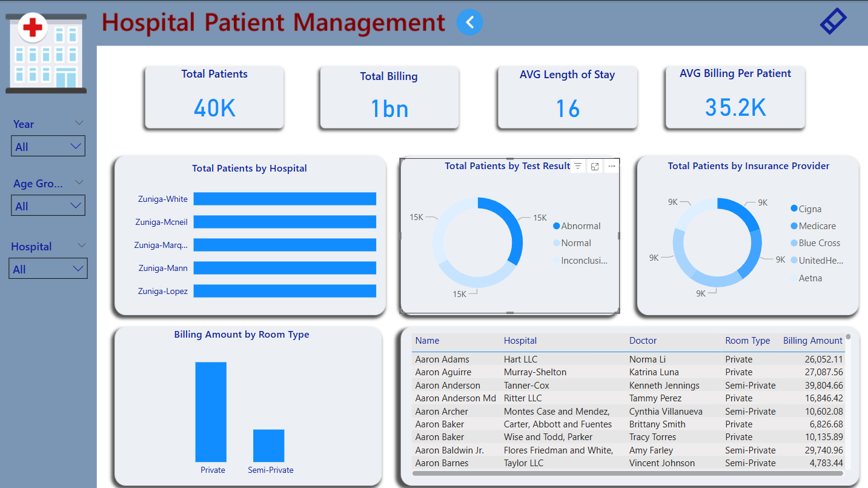Sort table by Room Type column header

pyautogui.click(x=747, y=341)
